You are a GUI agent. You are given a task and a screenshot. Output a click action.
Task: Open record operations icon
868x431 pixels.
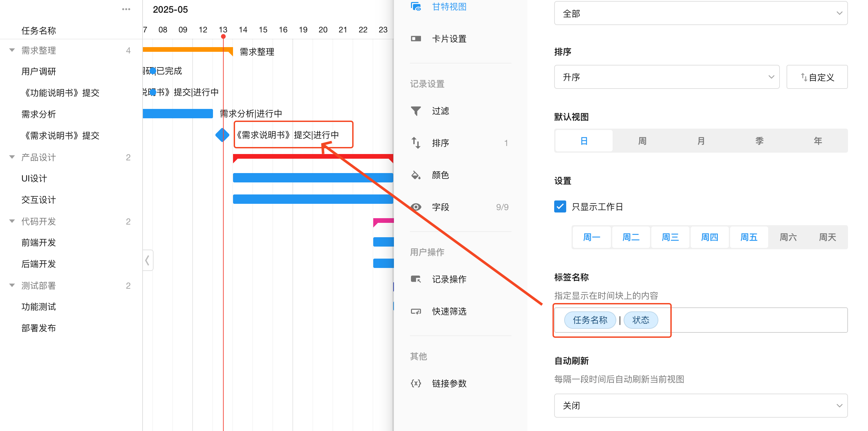coord(416,279)
